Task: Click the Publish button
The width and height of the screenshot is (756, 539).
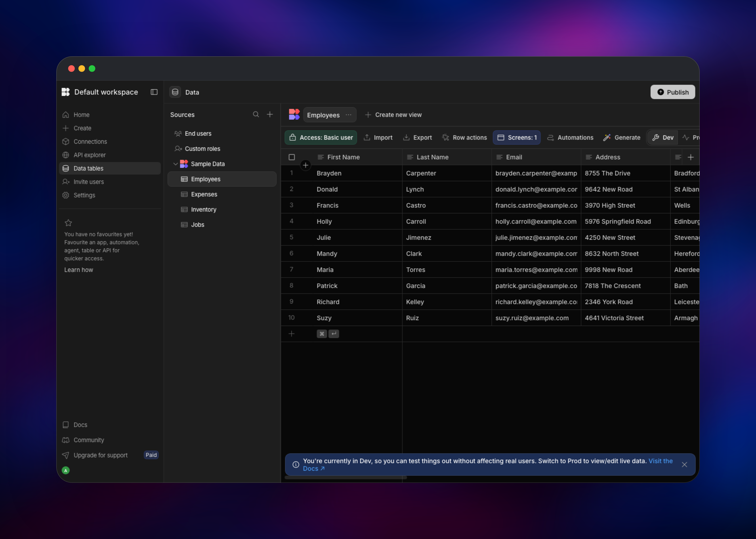Action: (x=673, y=92)
